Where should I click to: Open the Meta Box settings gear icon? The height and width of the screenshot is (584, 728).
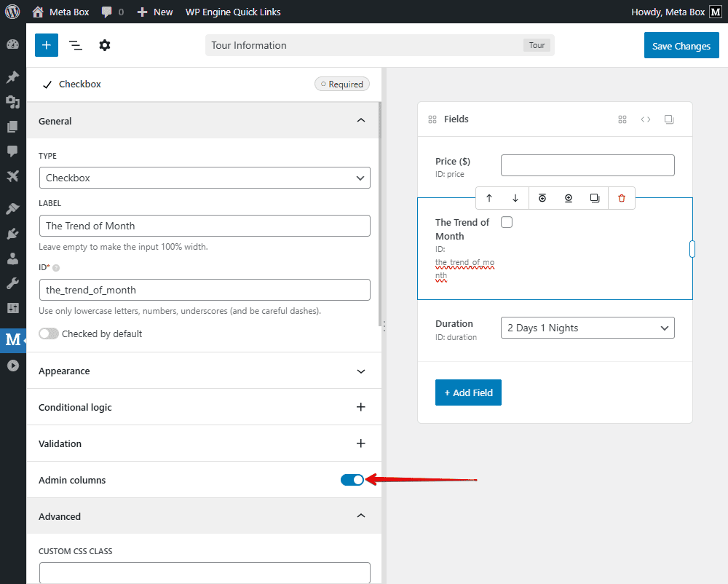click(x=104, y=45)
